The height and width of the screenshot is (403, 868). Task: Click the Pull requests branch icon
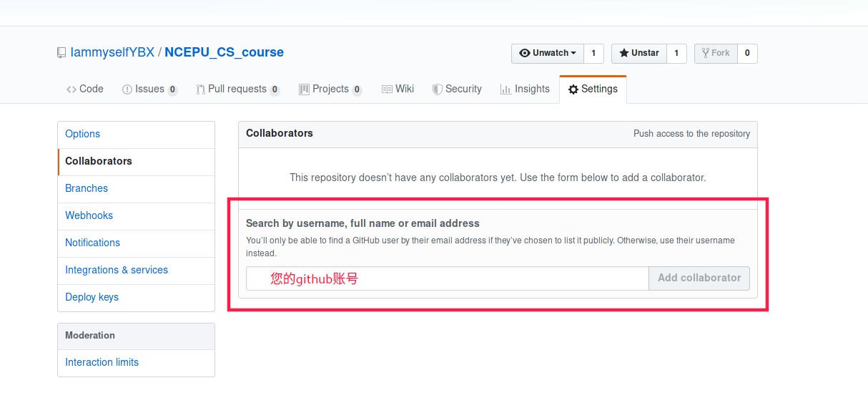(x=200, y=89)
